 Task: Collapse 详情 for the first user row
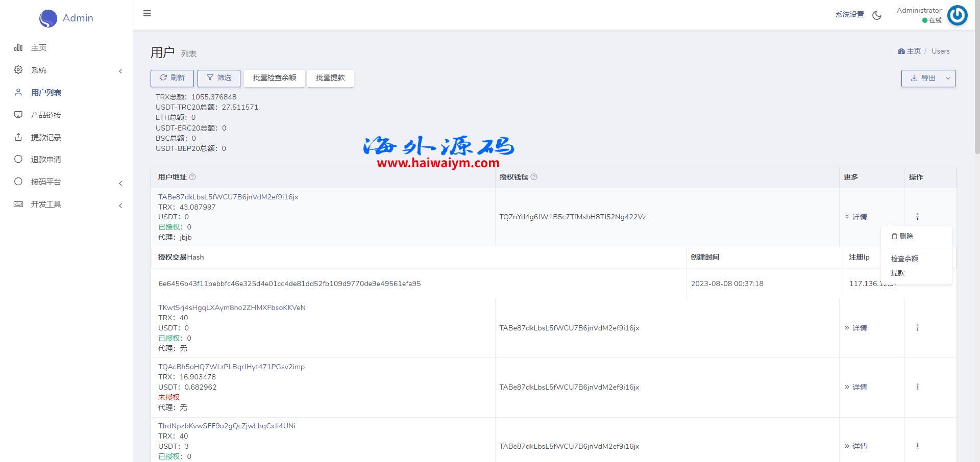[856, 217]
